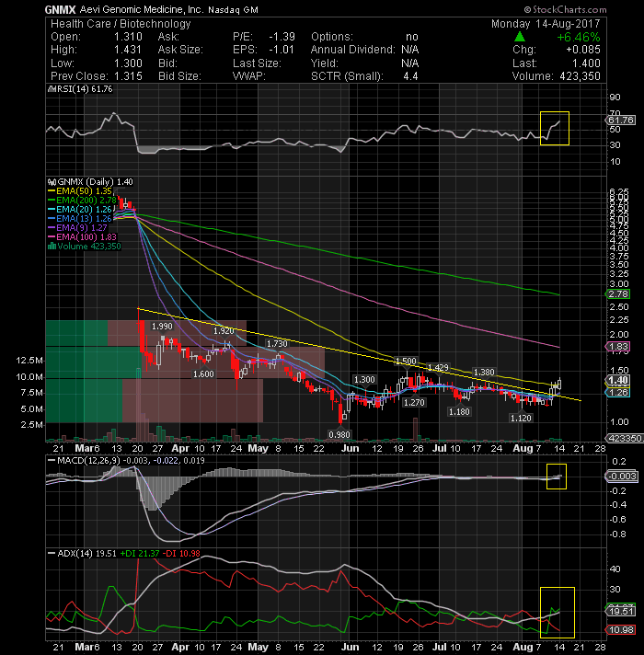The image size is (644, 655).
Task: Click the red 10.98 tag on ADX axis
Action: (621, 630)
